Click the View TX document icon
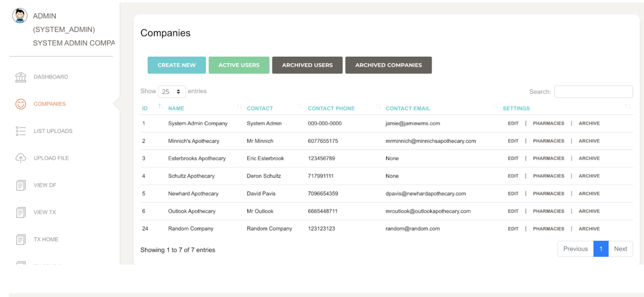Screen dimensions: 644x297 [21, 212]
